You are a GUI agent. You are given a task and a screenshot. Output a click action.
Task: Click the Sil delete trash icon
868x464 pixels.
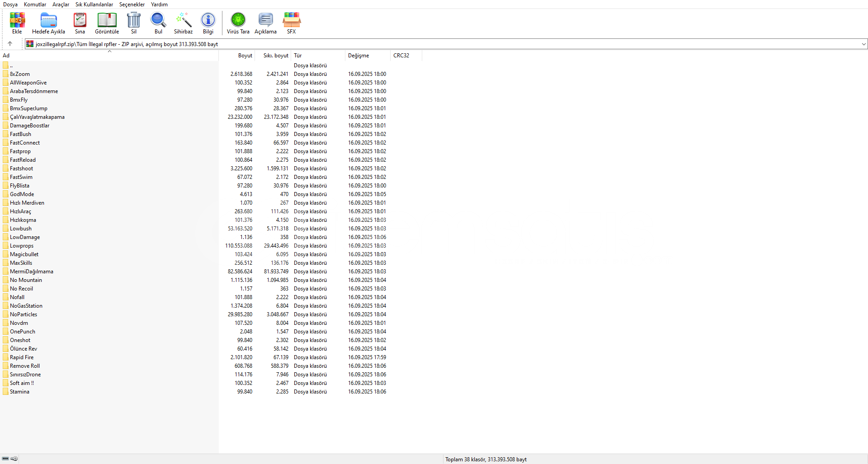click(134, 20)
